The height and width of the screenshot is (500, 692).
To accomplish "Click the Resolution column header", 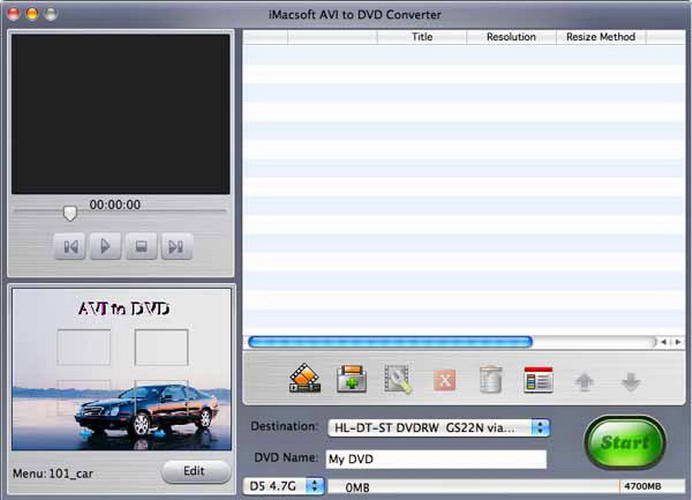I will click(511, 37).
